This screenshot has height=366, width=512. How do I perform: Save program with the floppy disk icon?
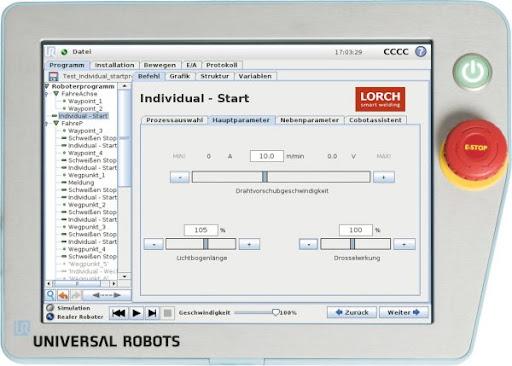[x=53, y=76]
